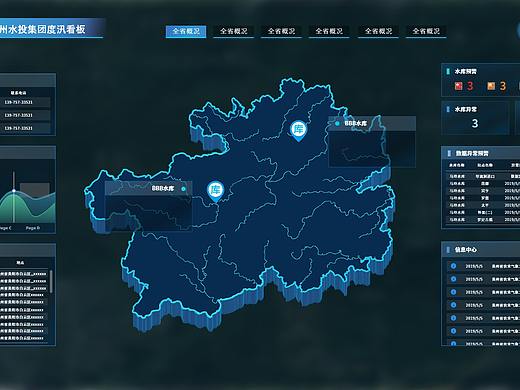The width and height of the screenshot is (520, 390).
Task: Click the 州水投集团度汛看板 dashboard title
Action: [x=43, y=29]
